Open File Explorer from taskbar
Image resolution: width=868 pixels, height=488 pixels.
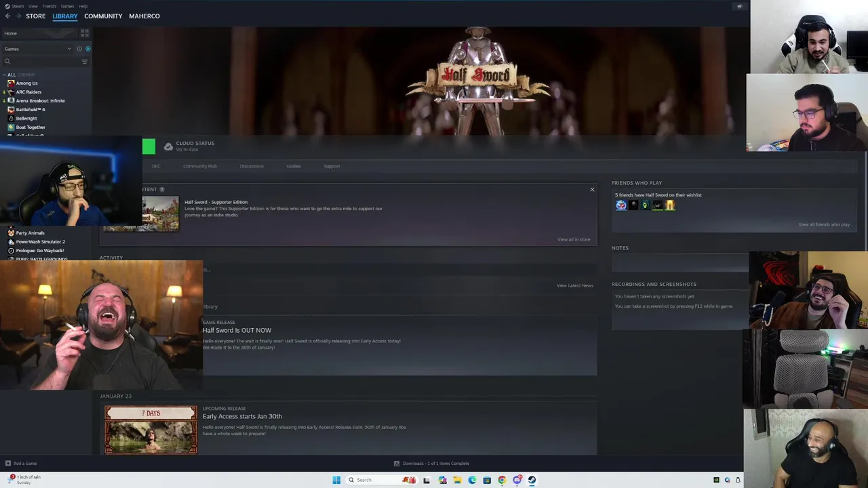pos(457,480)
